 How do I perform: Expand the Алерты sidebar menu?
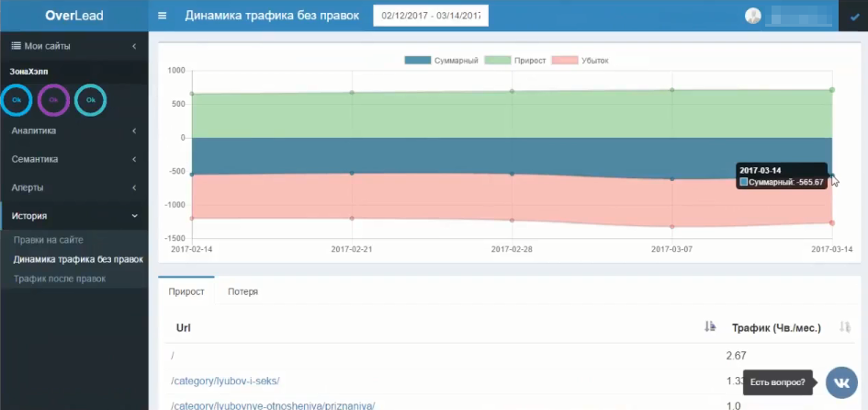[x=74, y=188]
